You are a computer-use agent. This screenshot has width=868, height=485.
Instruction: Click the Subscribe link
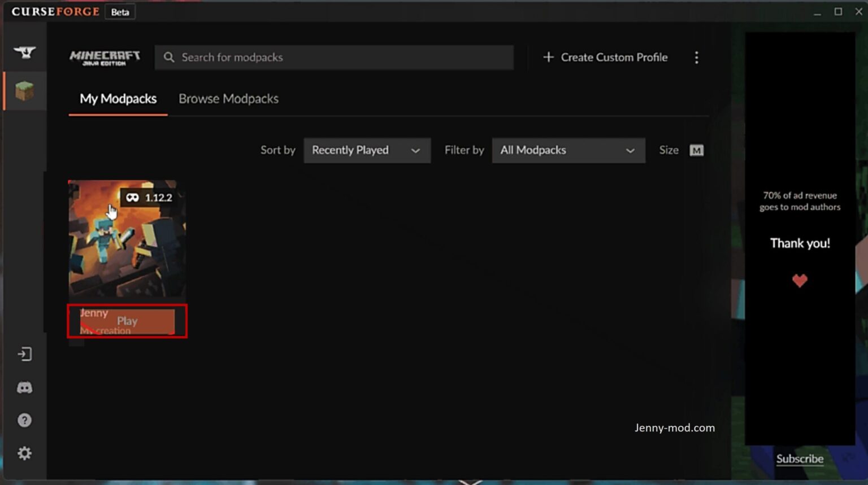pyautogui.click(x=800, y=459)
